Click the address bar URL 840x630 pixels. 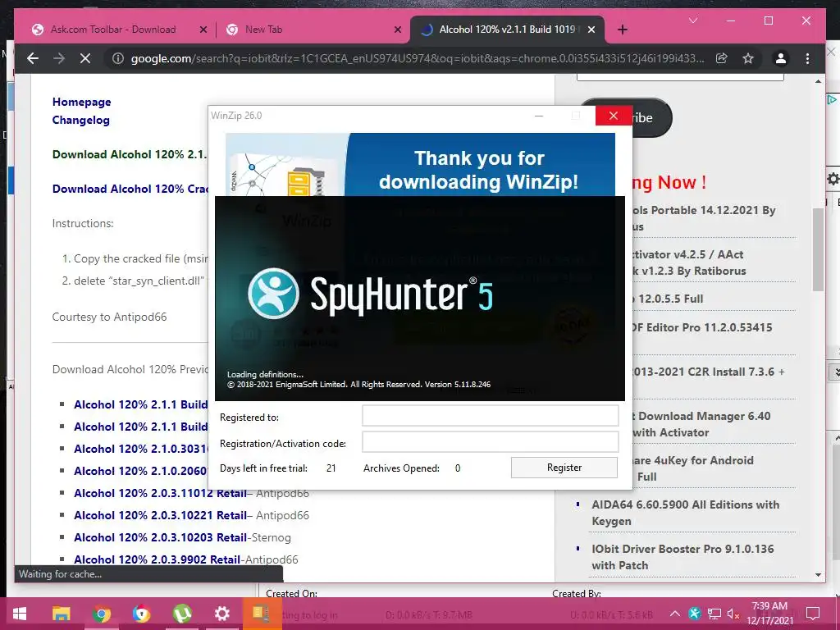418,58
